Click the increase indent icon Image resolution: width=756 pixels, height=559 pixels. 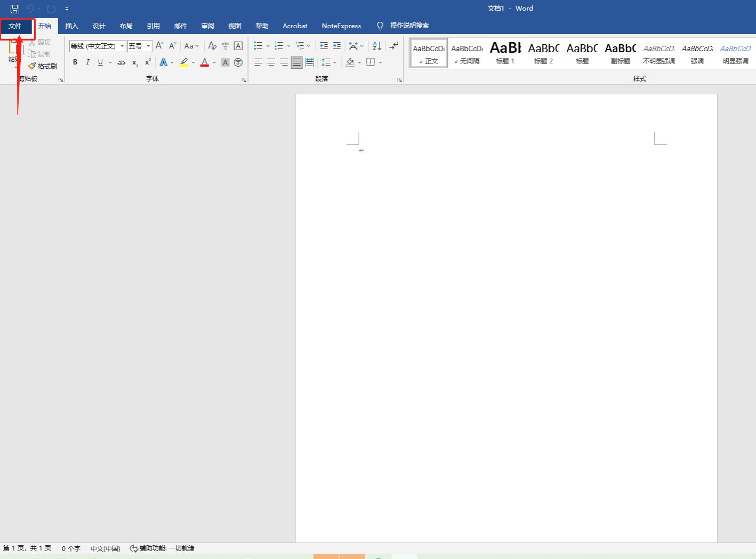click(x=336, y=46)
